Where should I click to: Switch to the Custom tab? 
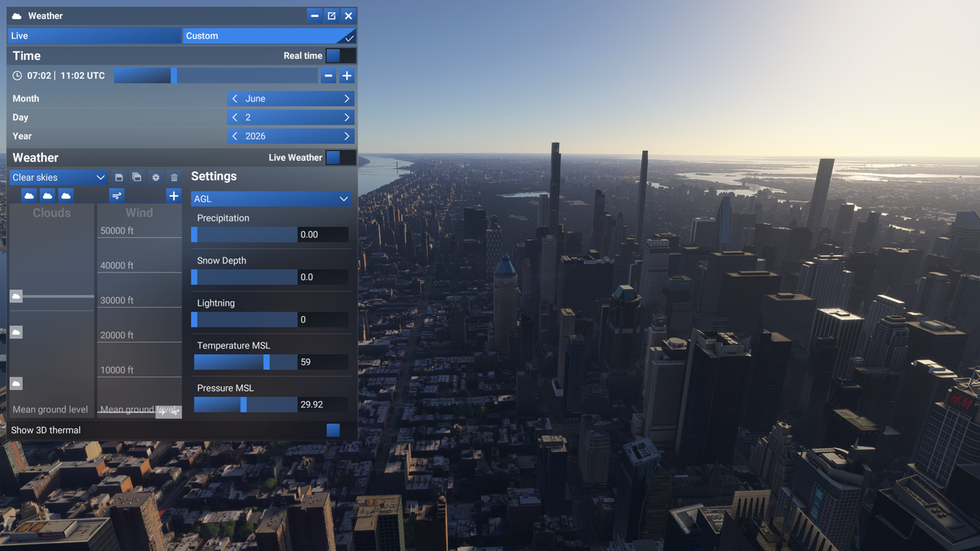[269, 36]
